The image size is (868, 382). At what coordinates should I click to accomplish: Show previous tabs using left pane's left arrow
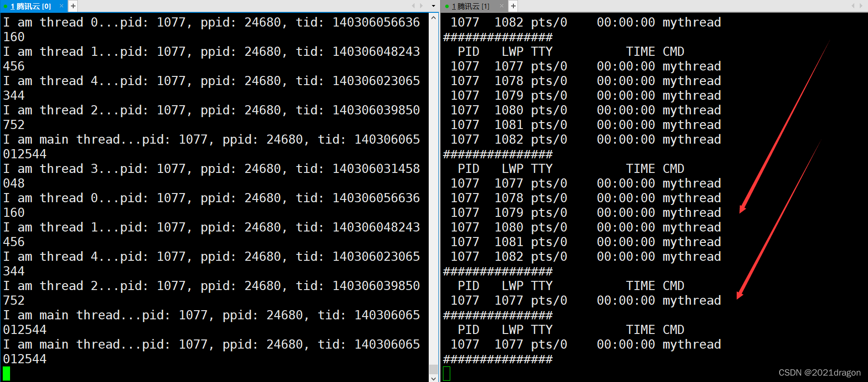413,6
